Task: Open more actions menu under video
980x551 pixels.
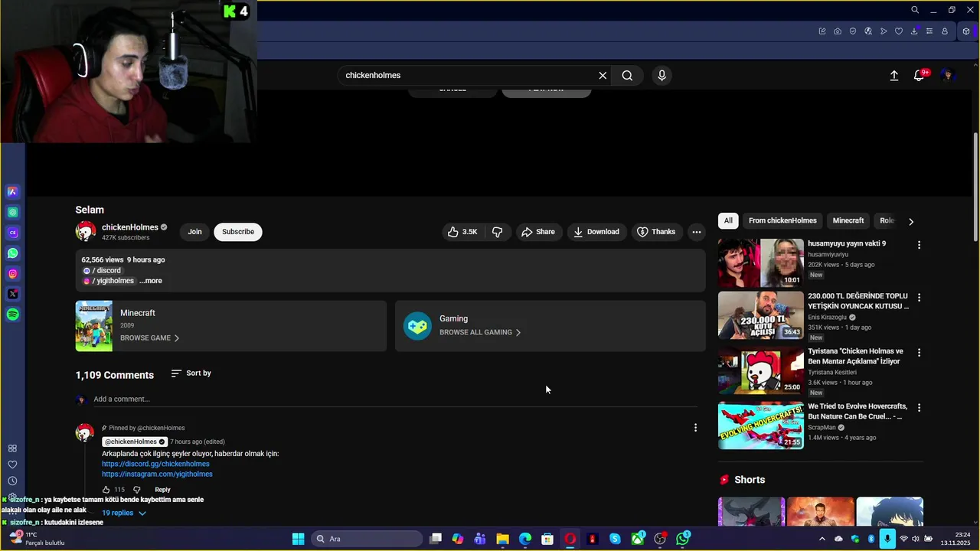Action: point(696,232)
